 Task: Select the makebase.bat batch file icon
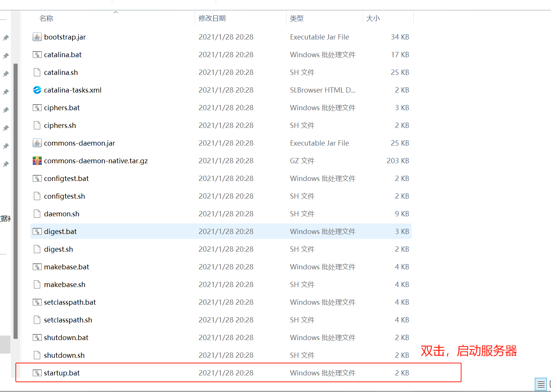37,267
